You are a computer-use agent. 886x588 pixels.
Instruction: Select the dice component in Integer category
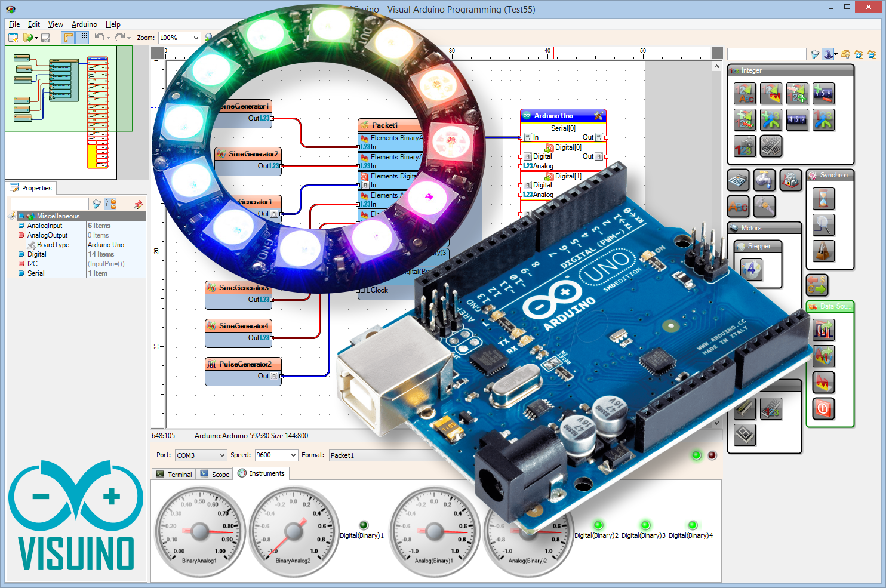[772, 146]
